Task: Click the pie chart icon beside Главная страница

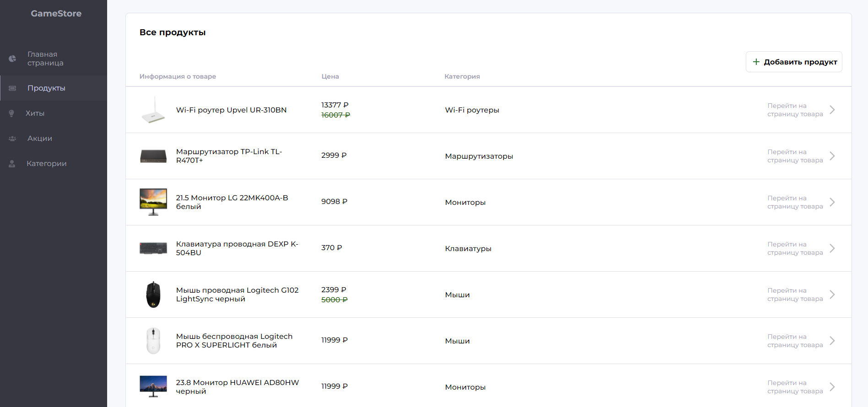Action: 12,59
